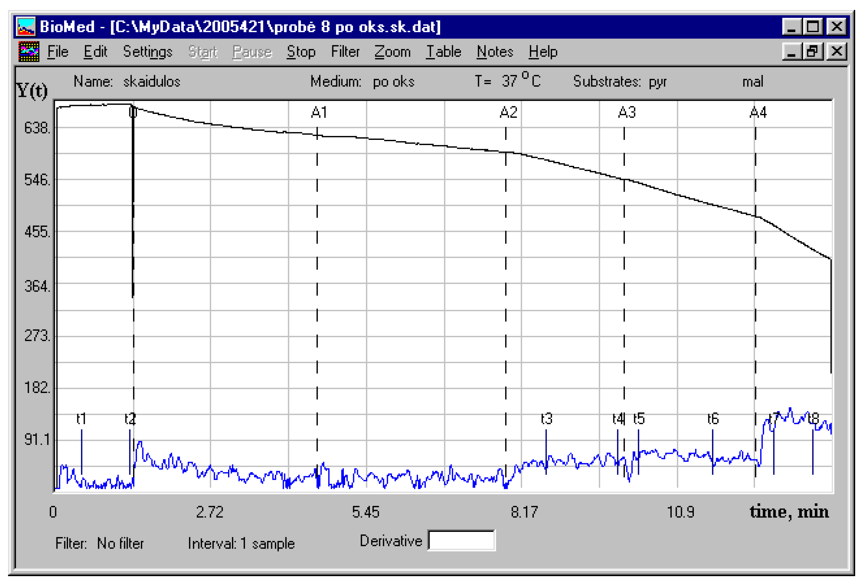Click the colorful document icon in menu bar
The width and height of the screenshot is (868, 588).
point(29,52)
